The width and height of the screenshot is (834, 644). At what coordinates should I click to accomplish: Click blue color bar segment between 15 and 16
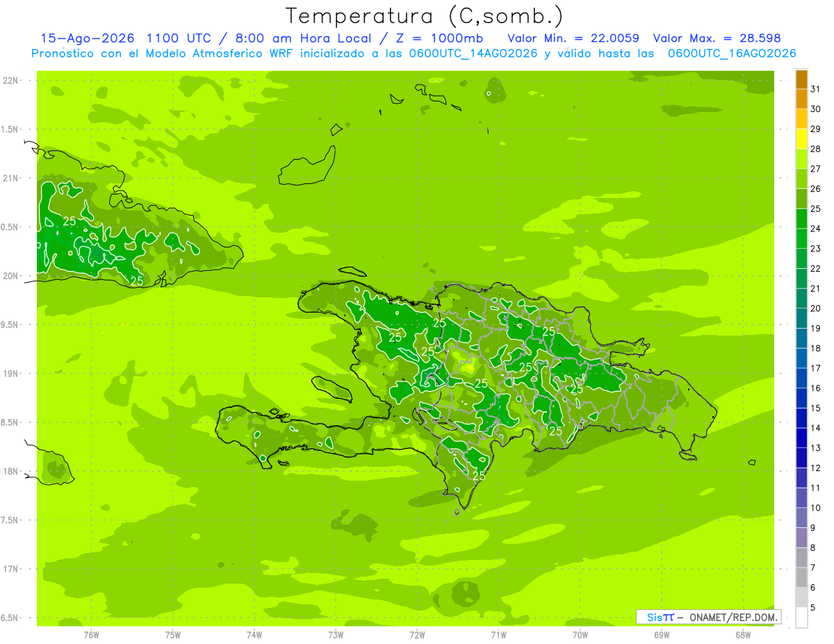(x=801, y=398)
